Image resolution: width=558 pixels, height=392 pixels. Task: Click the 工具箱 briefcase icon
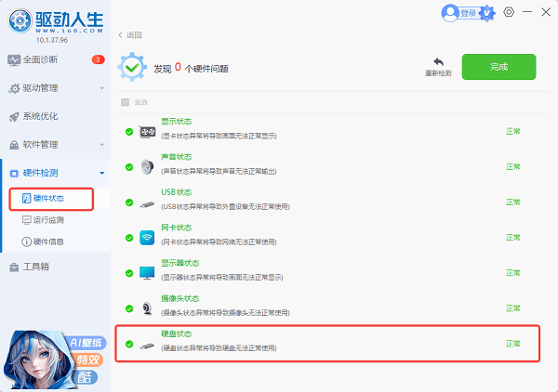[14, 268]
